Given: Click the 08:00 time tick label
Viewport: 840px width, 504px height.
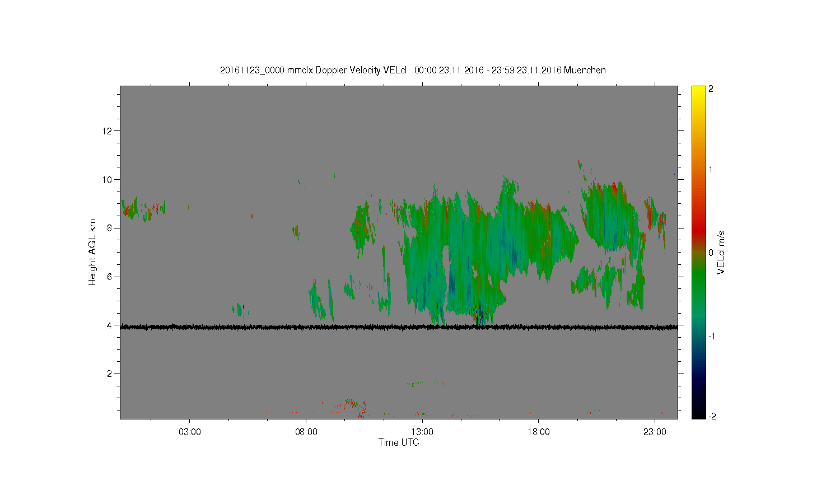Looking at the screenshot, I should coord(306,432).
